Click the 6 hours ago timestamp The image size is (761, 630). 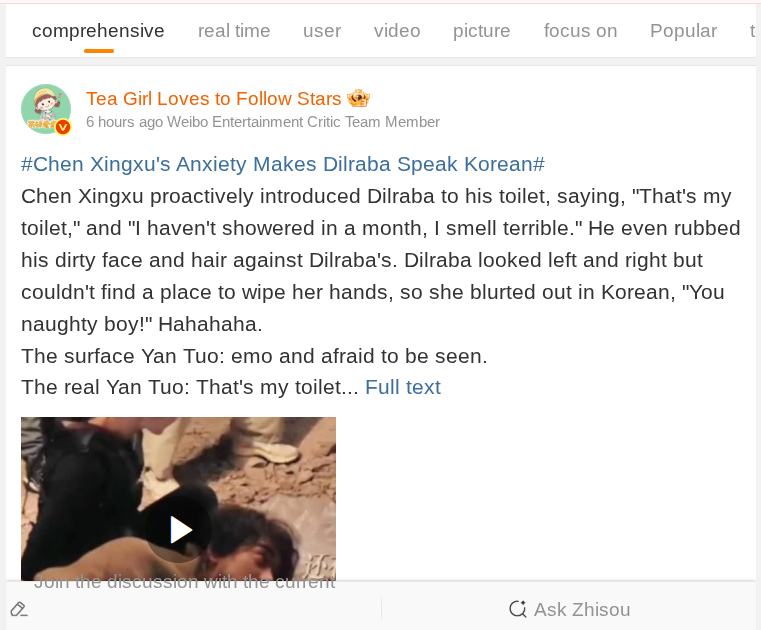124,122
